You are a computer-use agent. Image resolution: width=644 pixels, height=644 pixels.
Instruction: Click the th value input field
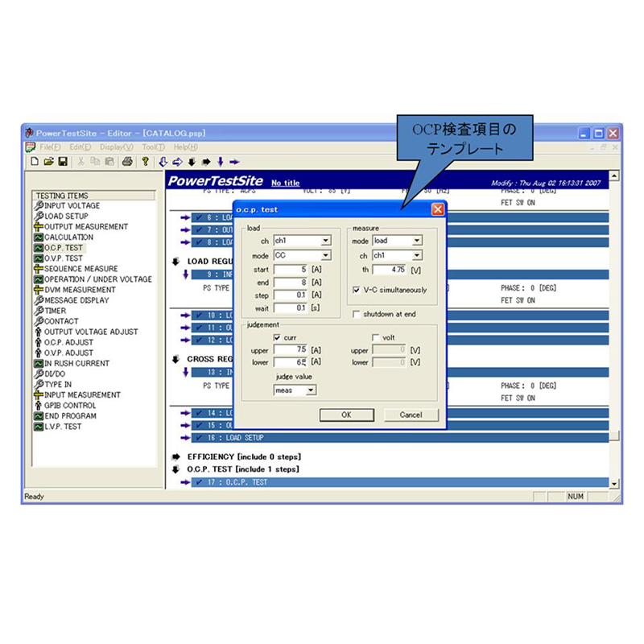point(390,269)
